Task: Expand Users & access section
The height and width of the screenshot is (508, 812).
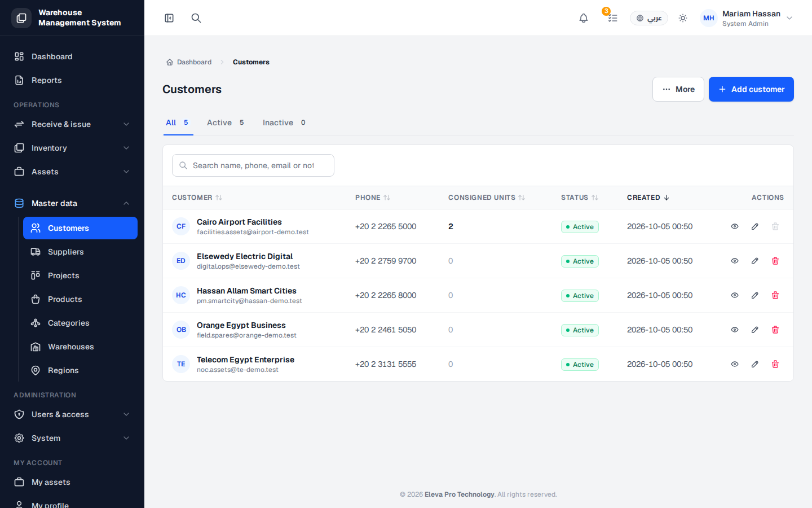Action: tap(72, 414)
